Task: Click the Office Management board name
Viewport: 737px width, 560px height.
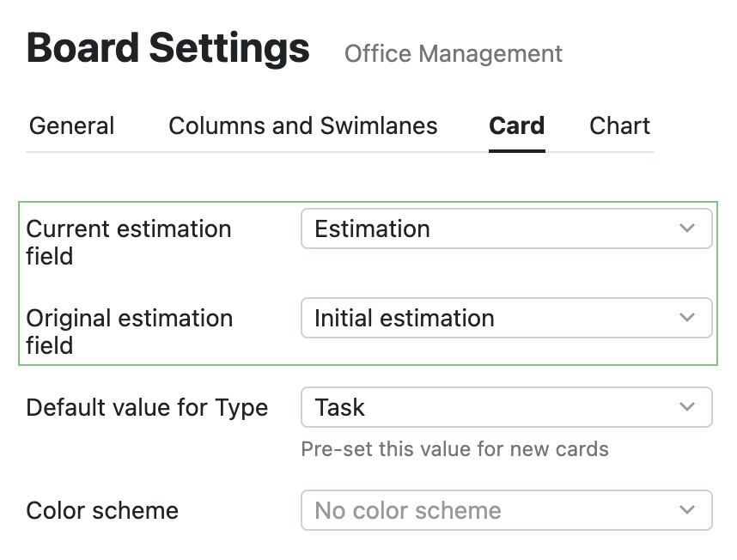Action: pos(453,53)
